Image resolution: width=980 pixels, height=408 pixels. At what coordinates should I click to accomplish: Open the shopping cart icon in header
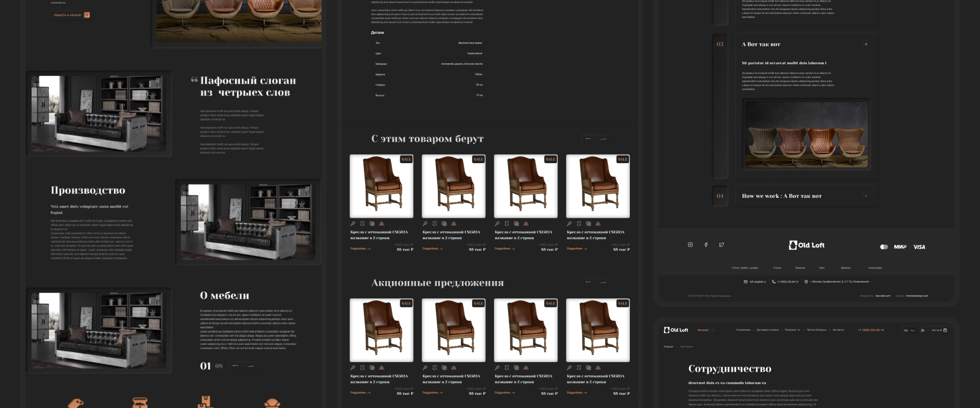(x=945, y=330)
